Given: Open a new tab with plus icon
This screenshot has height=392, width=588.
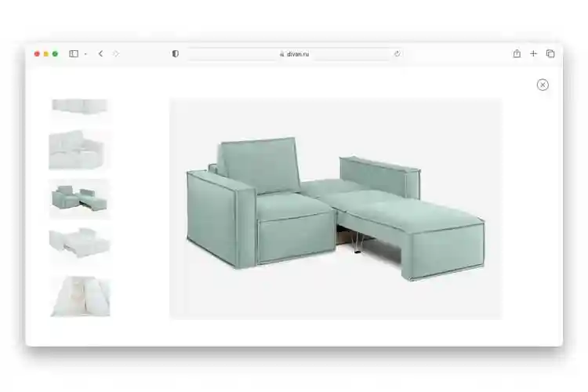Looking at the screenshot, I should point(533,53).
